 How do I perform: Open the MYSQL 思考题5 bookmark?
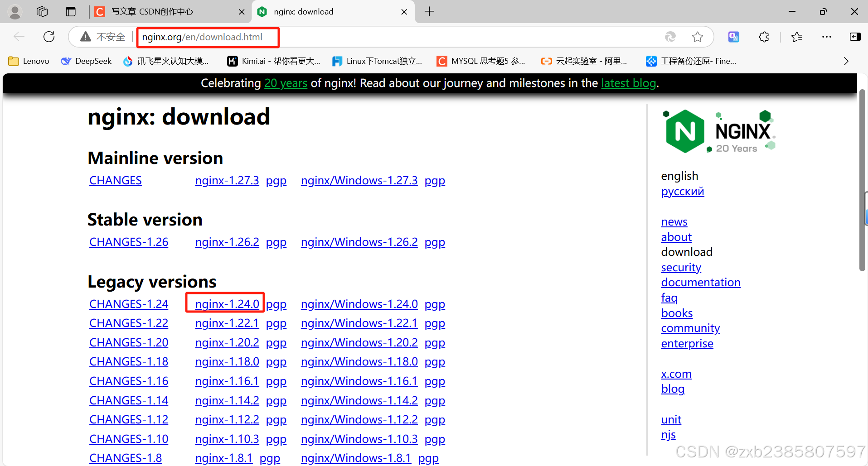[481, 61]
